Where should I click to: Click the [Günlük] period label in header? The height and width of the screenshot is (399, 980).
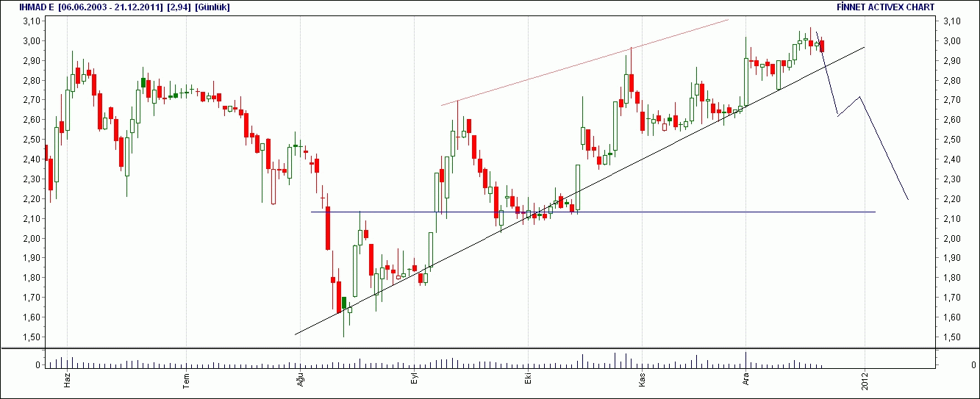(212, 7)
